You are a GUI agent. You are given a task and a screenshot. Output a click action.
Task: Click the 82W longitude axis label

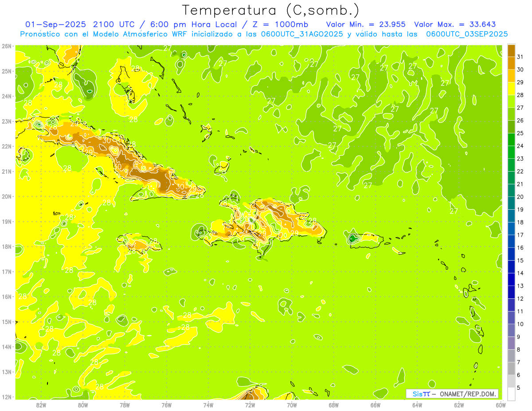coord(41,404)
